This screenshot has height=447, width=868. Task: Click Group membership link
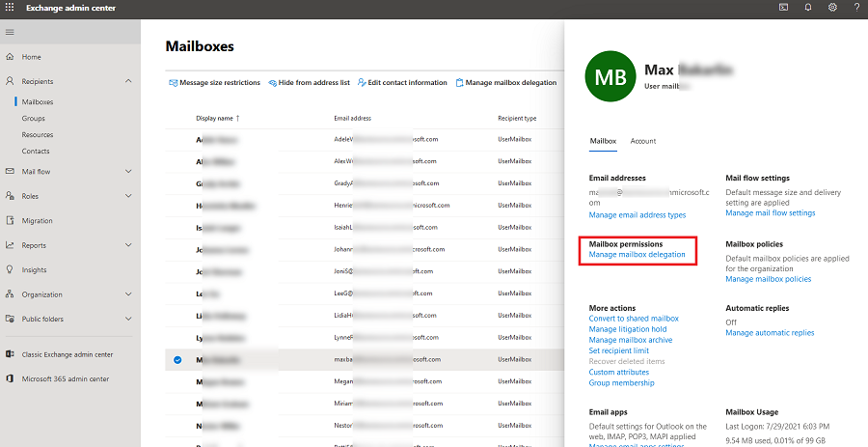622,382
